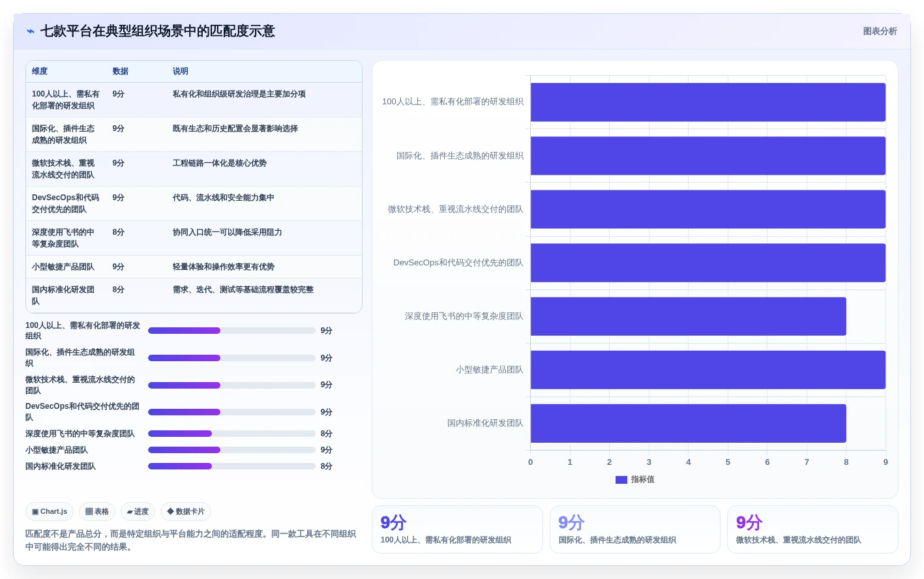
Task: Toggle the 指标值 legend color box
Action: (x=621, y=480)
